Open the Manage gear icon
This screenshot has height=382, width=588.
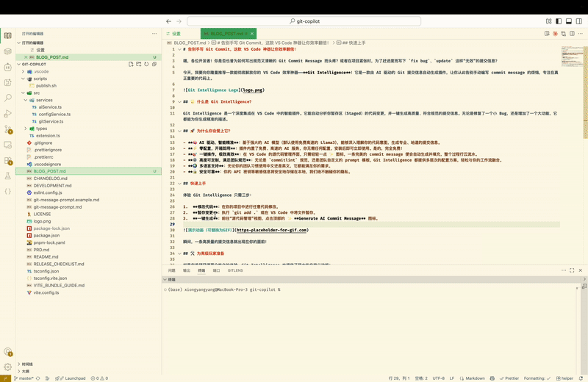coord(7,367)
